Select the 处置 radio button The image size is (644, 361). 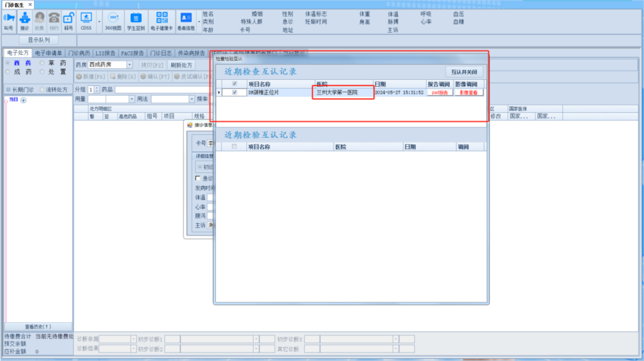coord(42,72)
